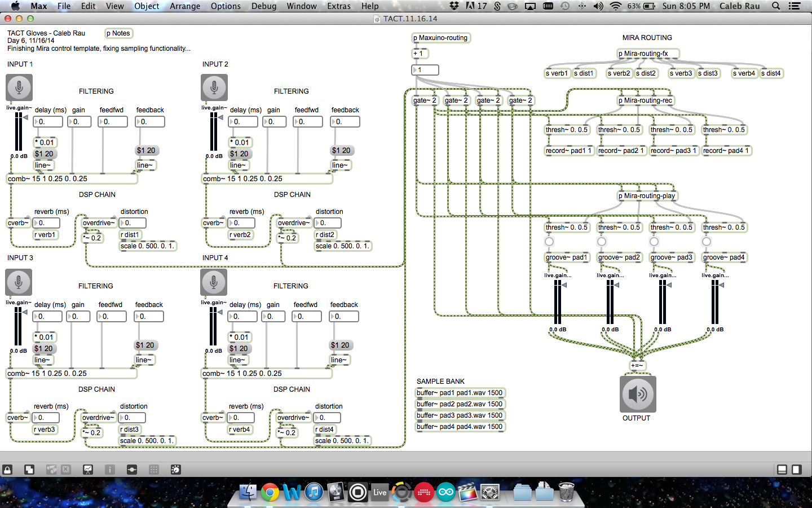Toggle INPUT 4 microphone audio input on
This screenshot has height=508, width=812.
pyautogui.click(x=214, y=282)
